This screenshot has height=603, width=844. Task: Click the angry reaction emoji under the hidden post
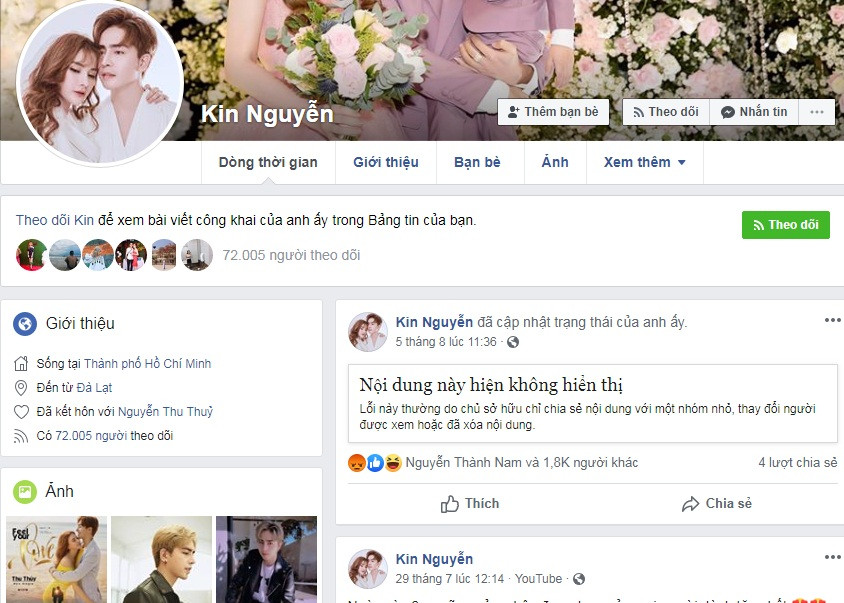pos(355,464)
